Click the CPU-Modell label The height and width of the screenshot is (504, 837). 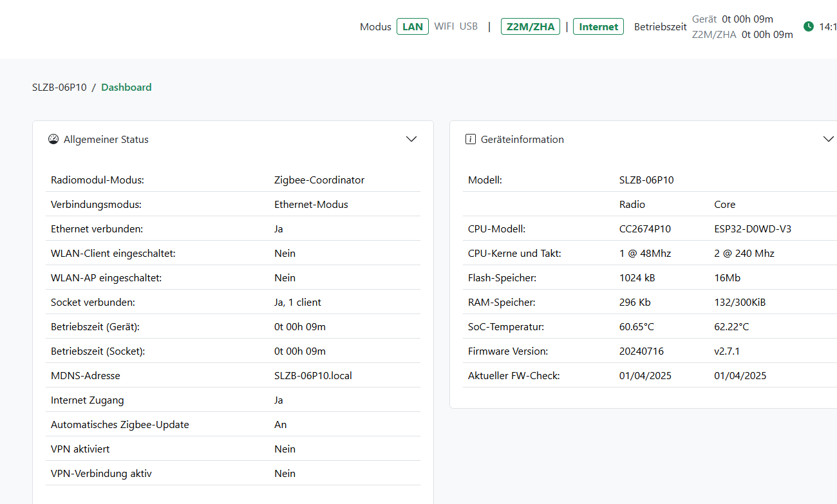(x=496, y=229)
